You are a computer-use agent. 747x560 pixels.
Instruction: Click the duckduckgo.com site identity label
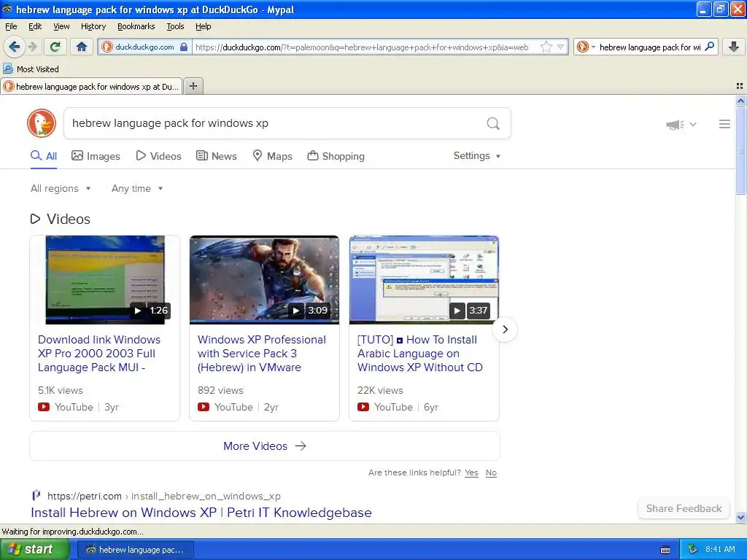[x=144, y=47]
